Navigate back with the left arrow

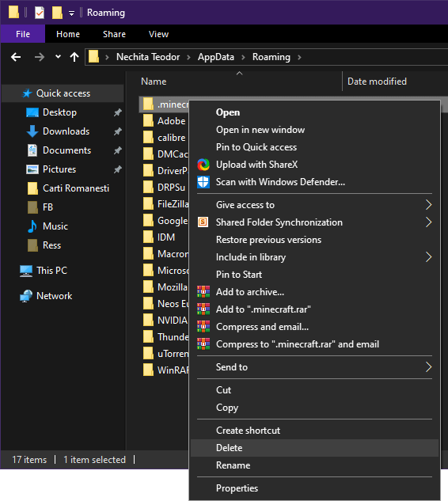pos(16,57)
